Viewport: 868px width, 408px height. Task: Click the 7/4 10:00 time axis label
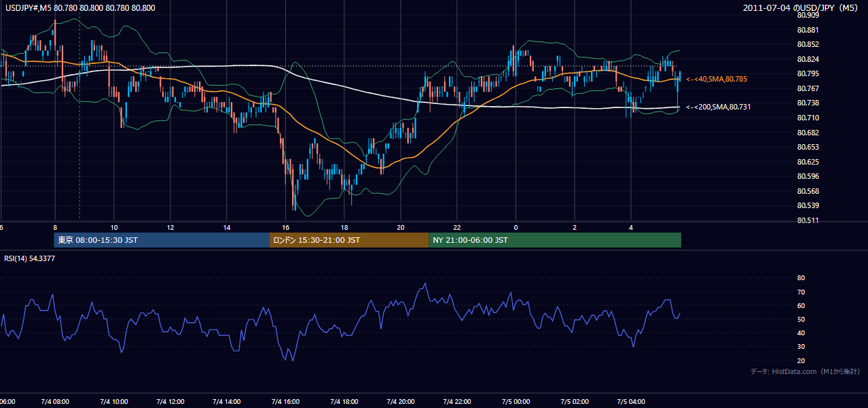coord(113,402)
